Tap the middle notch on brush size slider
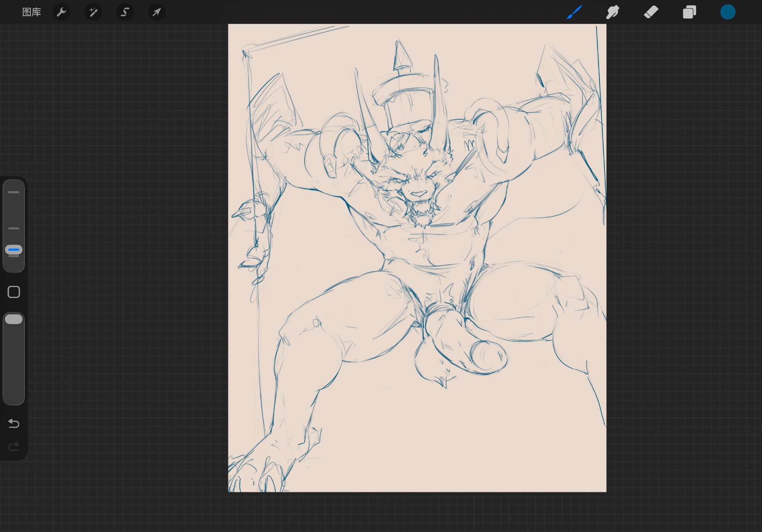 pyautogui.click(x=14, y=228)
